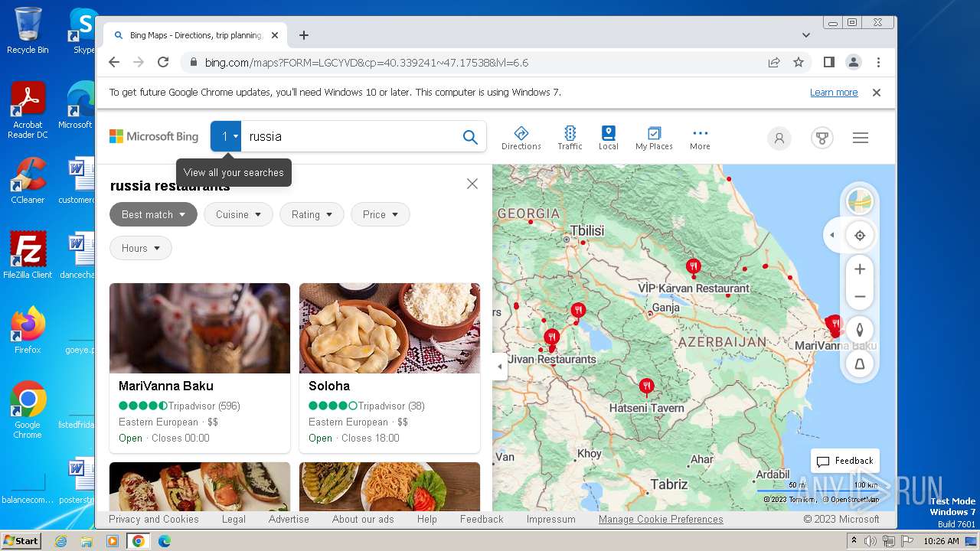Open the Help footer link
980x551 pixels.
[427, 519]
